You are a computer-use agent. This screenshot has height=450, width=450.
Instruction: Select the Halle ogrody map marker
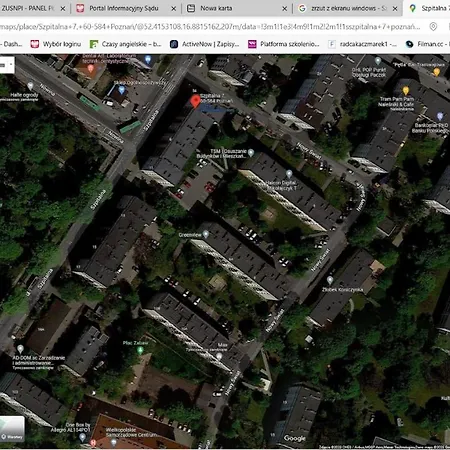click(30, 86)
